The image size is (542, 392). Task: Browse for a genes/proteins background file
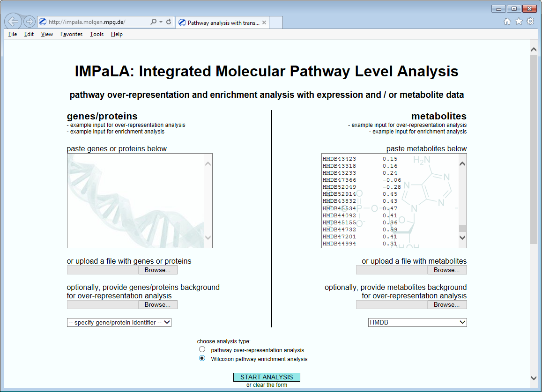pos(157,304)
